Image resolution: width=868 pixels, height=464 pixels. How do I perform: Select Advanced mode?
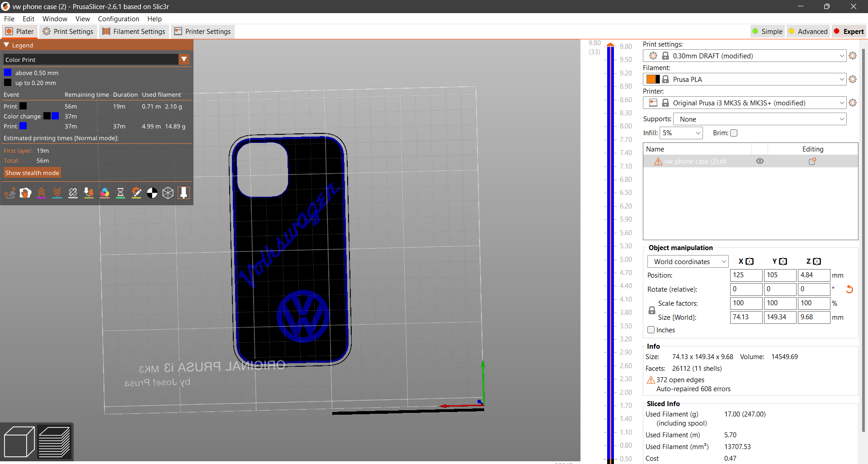tap(808, 31)
